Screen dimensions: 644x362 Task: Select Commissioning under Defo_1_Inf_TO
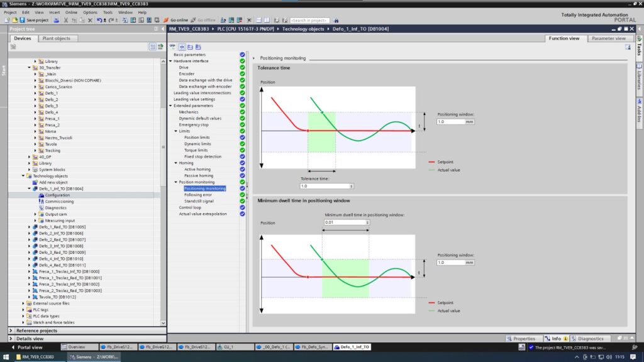pyautogui.click(x=59, y=202)
